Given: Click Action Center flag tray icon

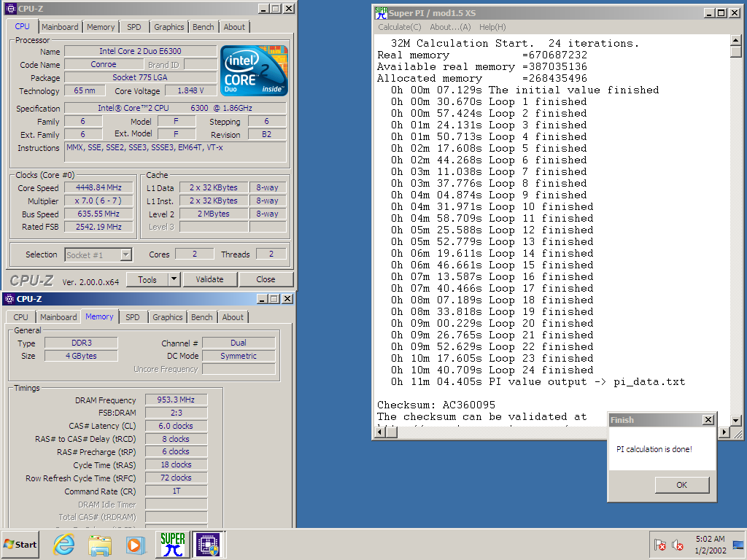Looking at the screenshot, I should 659,544.
